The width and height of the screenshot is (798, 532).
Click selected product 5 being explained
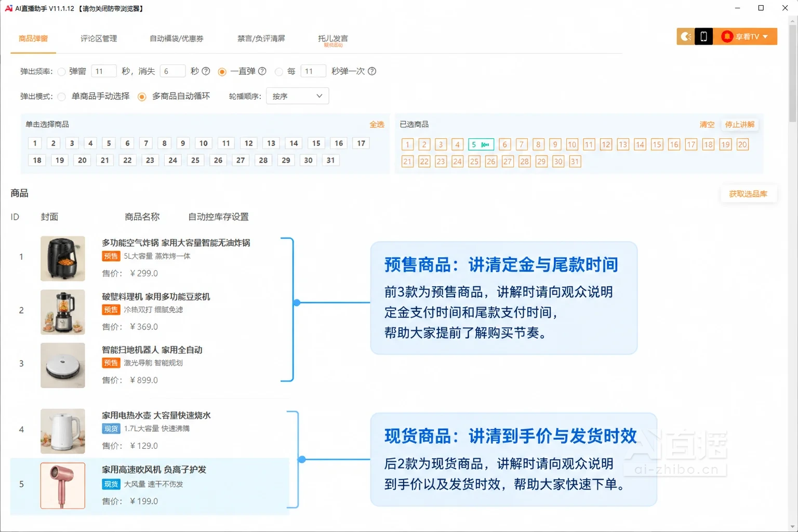481,144
